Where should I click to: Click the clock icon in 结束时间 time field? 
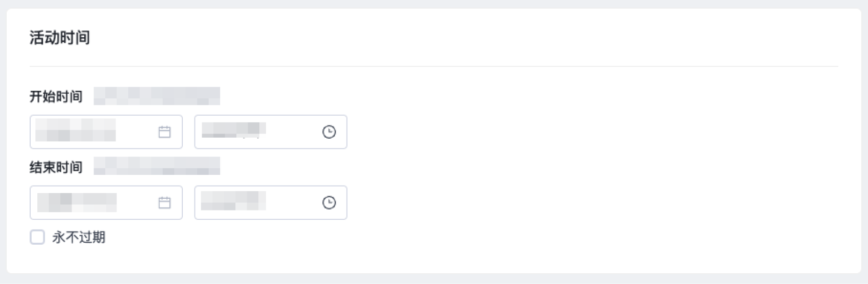pyautogui.click(x=329, y=202)
